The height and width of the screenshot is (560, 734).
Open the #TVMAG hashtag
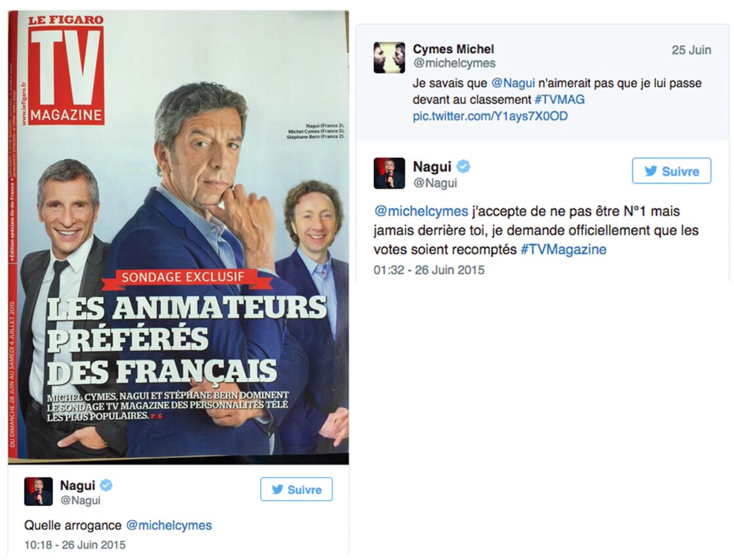[560, 100]
